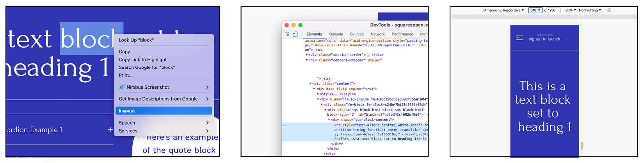Screen dimensions: 644x163
Task: Open the Network tab in DevTools
Action: [377, 34]
